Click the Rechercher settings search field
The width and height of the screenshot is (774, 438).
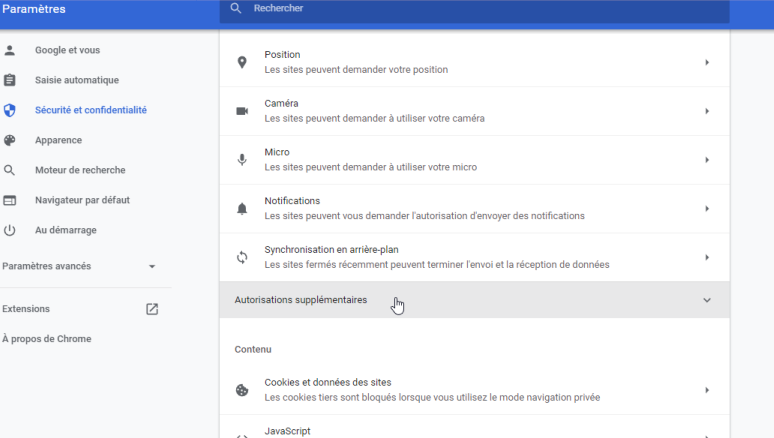(480, 8)
